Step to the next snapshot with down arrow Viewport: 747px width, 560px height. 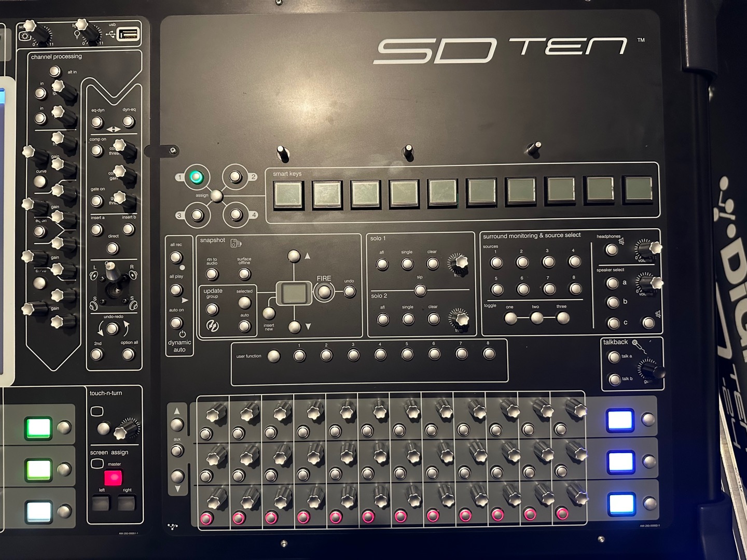tap(295, 327)
